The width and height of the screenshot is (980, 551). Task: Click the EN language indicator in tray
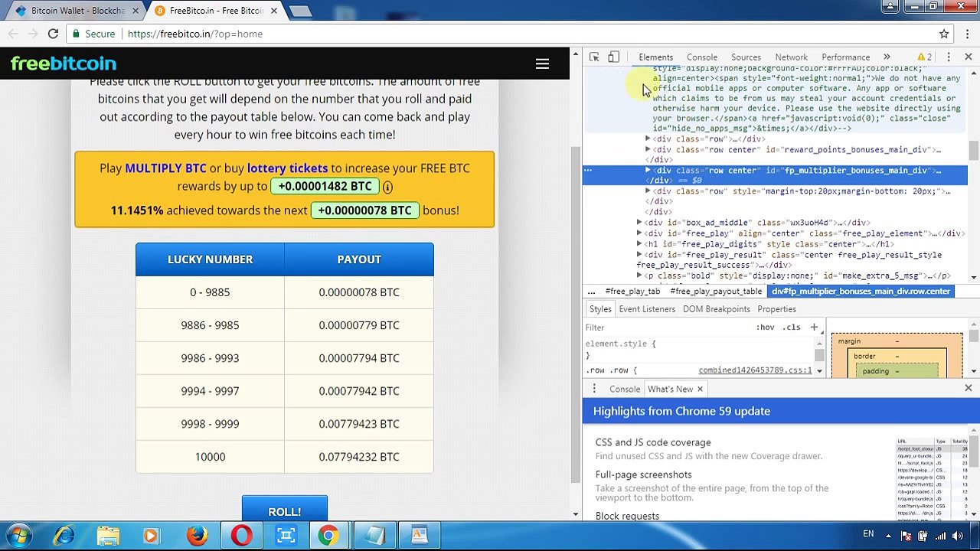[868, 534]
